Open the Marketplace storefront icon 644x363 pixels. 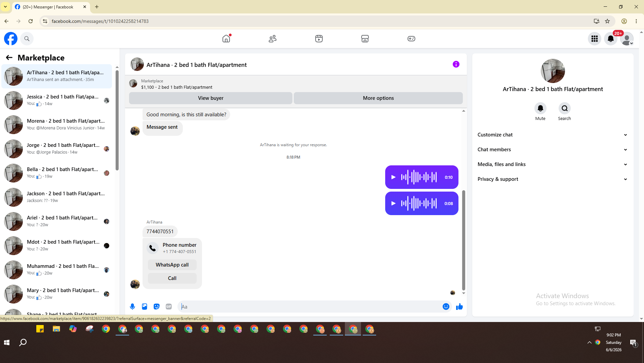tap(365, 39)
